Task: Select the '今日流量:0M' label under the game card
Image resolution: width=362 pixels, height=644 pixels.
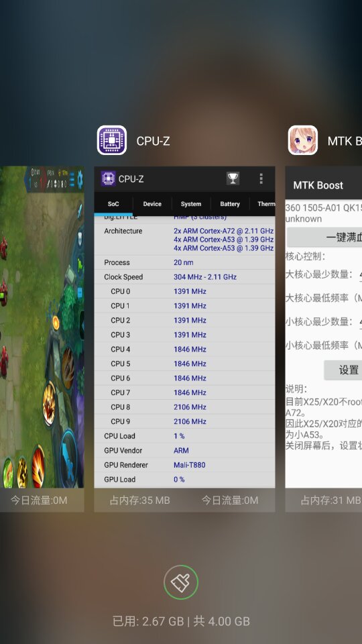Action: (39, 500)
